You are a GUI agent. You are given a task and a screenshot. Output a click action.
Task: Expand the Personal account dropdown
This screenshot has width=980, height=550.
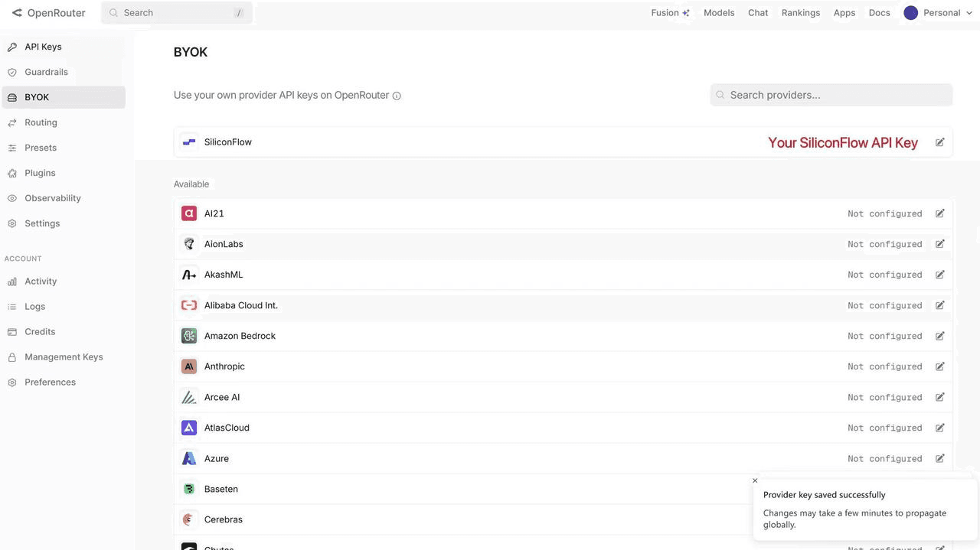click(969, 13)
